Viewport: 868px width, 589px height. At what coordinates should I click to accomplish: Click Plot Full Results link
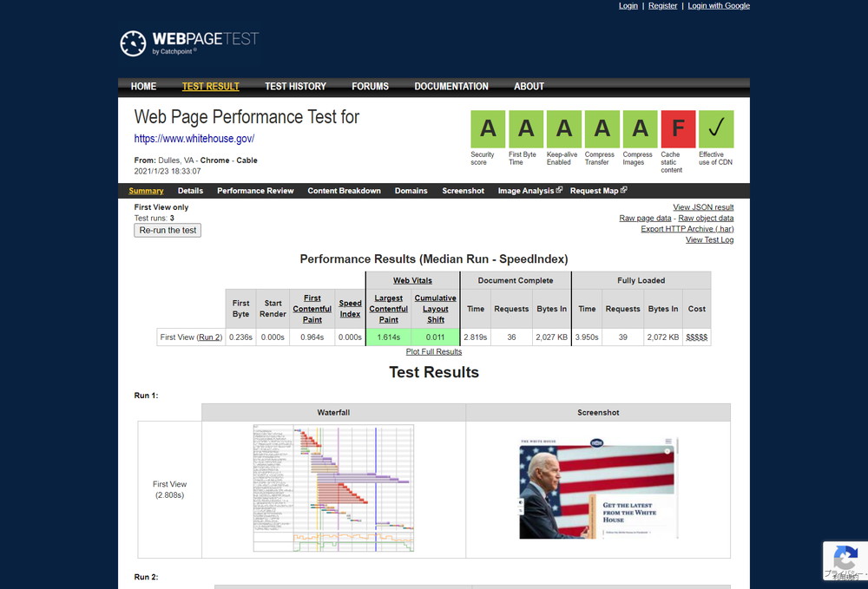click(x=433, y=351)
